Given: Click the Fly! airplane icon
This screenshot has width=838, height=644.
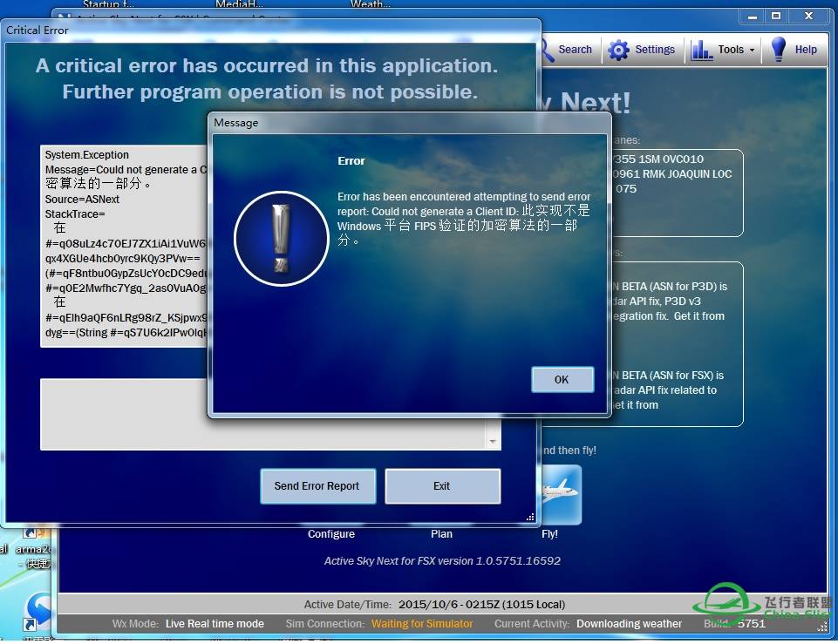Looking at the screenshot, I should tap(559, 494).
